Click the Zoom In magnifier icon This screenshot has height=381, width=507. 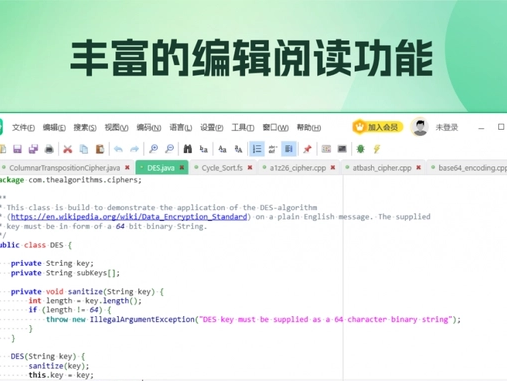(x=153, y=149)
